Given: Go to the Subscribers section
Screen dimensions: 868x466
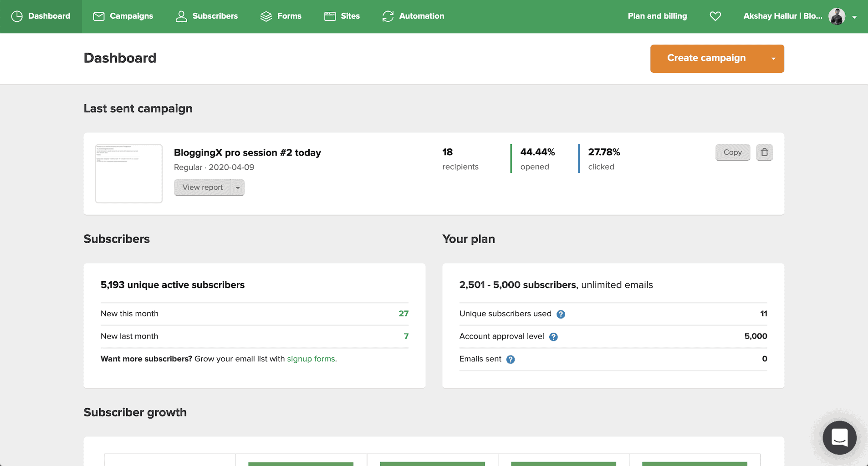Looking at the screenshot, I should pyautogui.click(x=207, y=16).
